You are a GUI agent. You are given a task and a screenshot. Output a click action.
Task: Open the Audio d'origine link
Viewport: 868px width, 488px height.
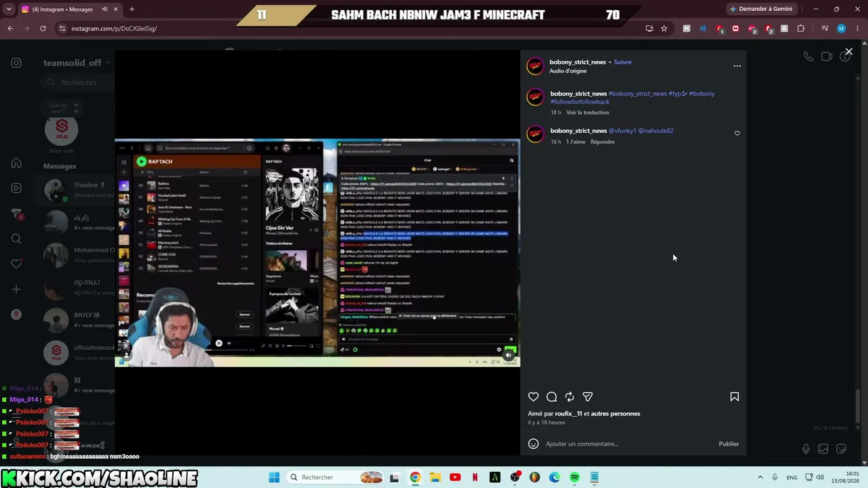pyautogui.click(x=568, y=71)
